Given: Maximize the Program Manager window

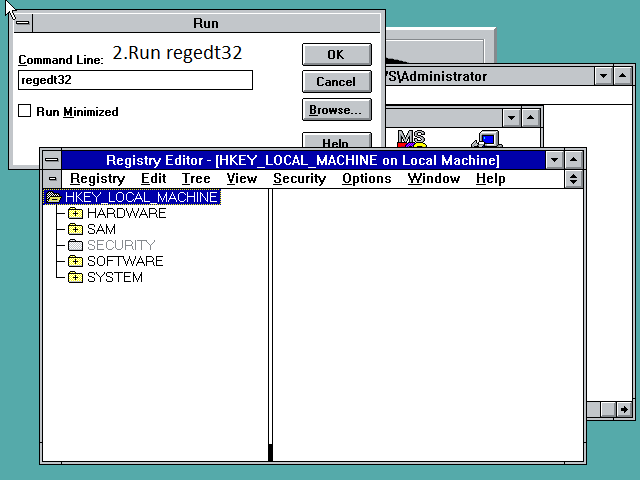Looking at the screenshot, I should [x=622, y=76].
